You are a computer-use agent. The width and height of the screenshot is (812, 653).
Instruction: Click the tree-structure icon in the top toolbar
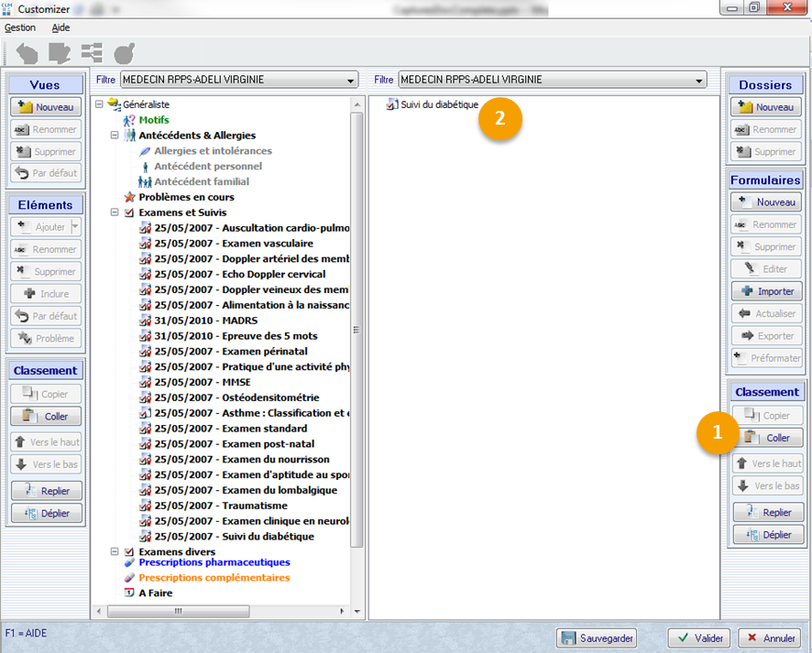coord(92,53)
